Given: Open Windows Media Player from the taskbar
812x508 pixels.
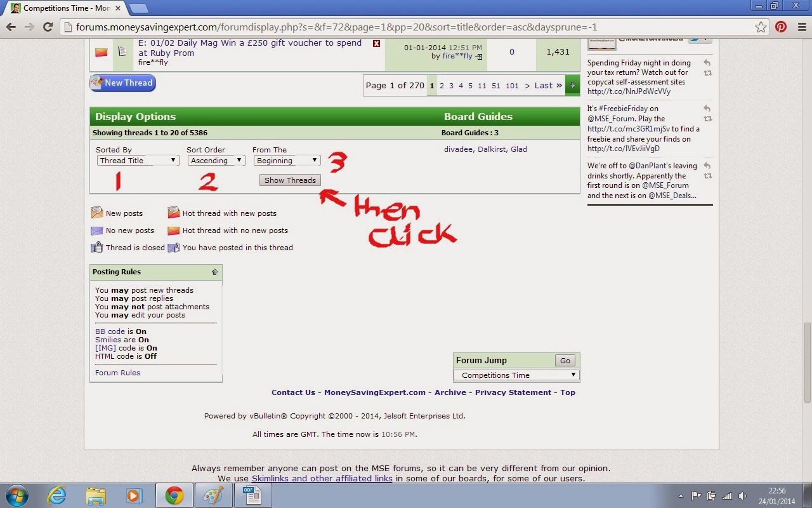Looking at the screenshot, I should 134,495.
